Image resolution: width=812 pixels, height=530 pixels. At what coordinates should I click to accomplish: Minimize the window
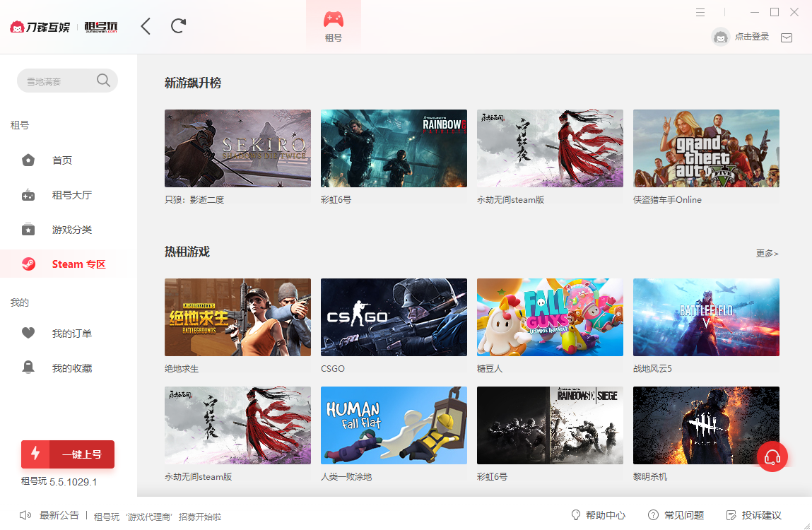click(x=755, y=12)
